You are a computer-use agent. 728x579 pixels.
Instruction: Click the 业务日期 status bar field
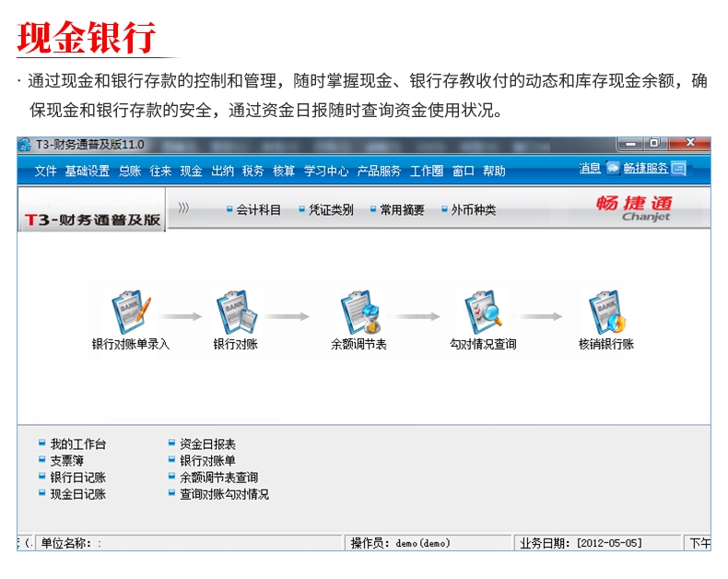pos(581,543)
